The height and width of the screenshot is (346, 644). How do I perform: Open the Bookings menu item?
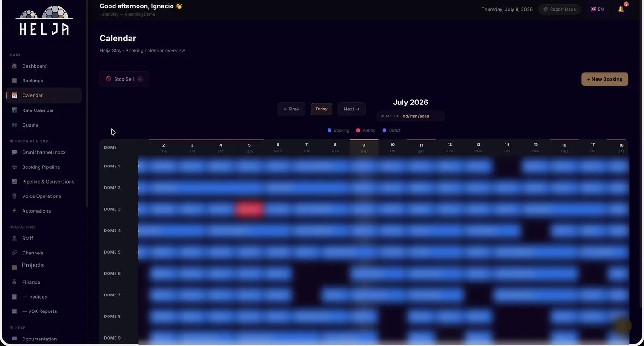(33, 81)
